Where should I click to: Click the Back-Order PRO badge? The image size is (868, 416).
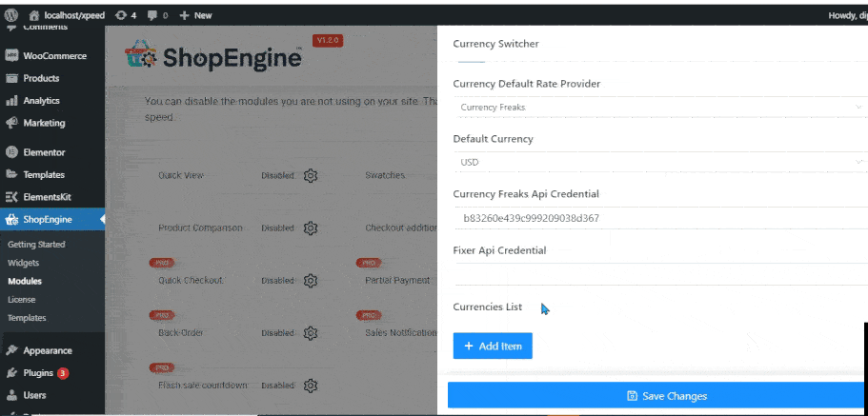162,315
